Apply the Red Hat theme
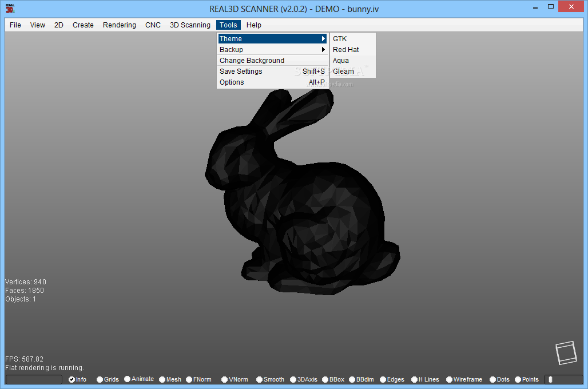The image size is (588, 389). pos(352,50)
